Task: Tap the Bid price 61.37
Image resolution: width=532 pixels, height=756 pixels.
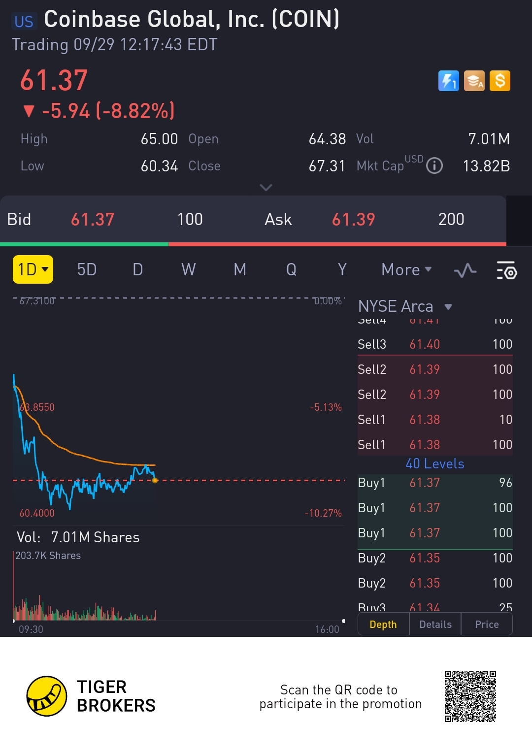Action: click(x=93, y=219)
